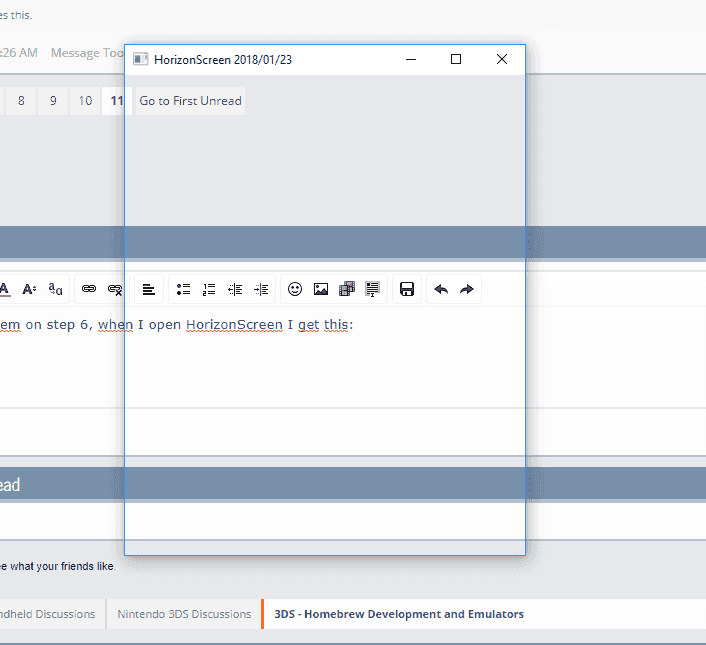Open 3DS - Homebrew Development and Emulators breadcrumb
The width and height of the screenshot is (706, 645).
[399, 614]
